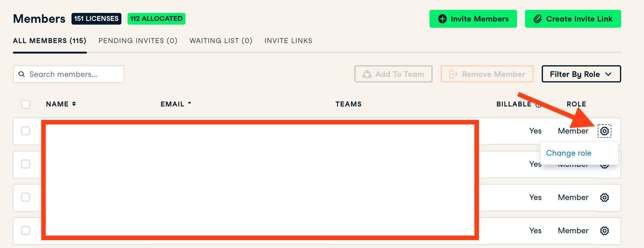Click the magnifier icon in search box
The width and height of the screenshot is (644, 248).
(22, 74)
